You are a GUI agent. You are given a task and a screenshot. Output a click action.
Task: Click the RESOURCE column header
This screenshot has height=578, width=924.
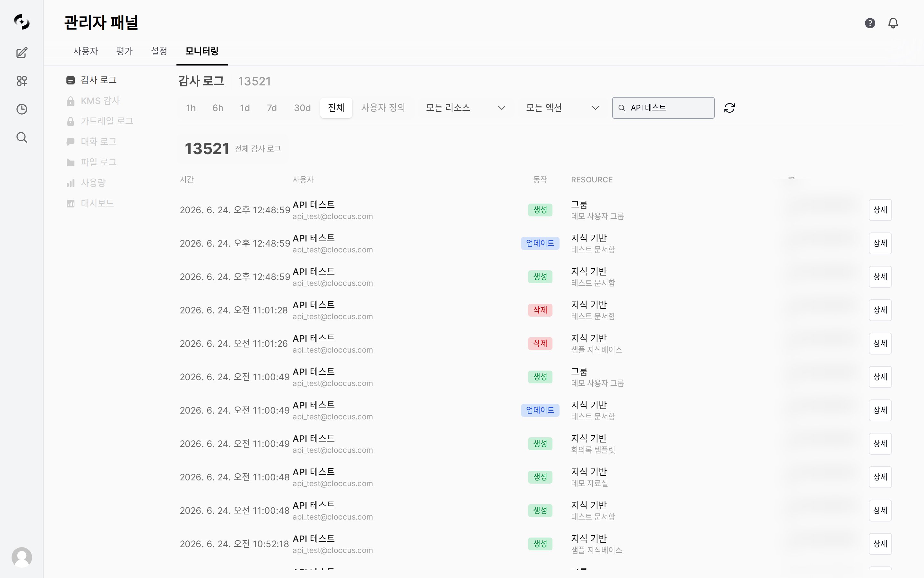(591, 180)
